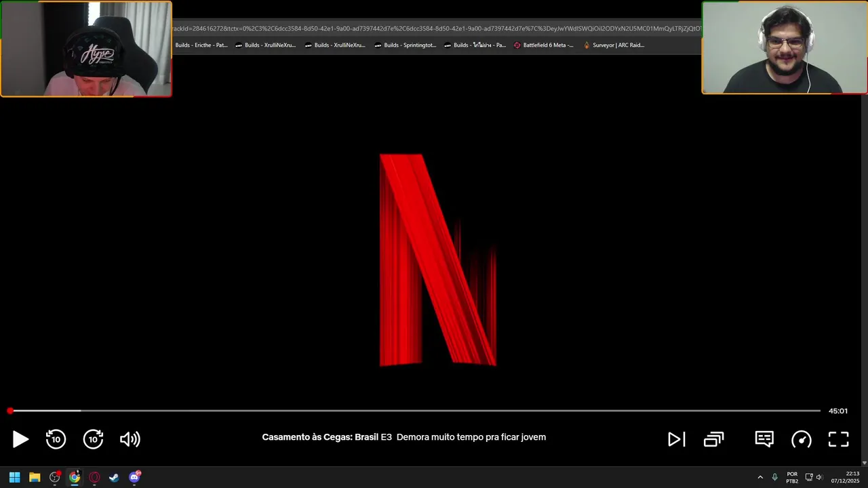
Task: Open Discord from the taskbar
Action: pos(134,477)
